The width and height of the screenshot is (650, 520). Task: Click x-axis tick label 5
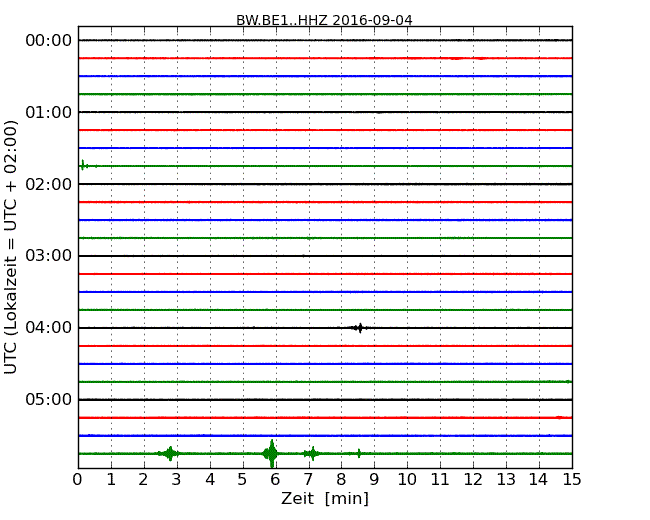coord(242,480)
